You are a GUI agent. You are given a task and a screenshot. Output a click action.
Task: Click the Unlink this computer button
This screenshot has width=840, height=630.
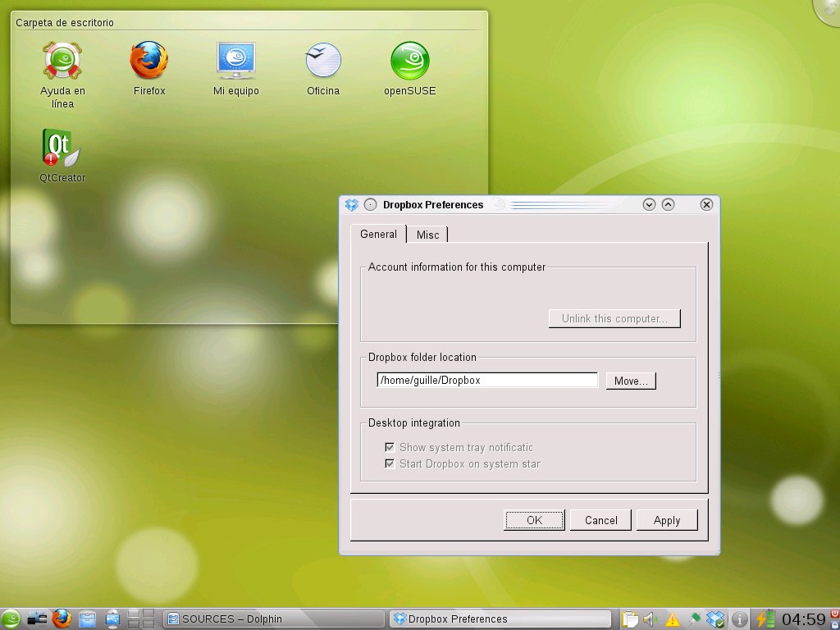tap(614, 318)
